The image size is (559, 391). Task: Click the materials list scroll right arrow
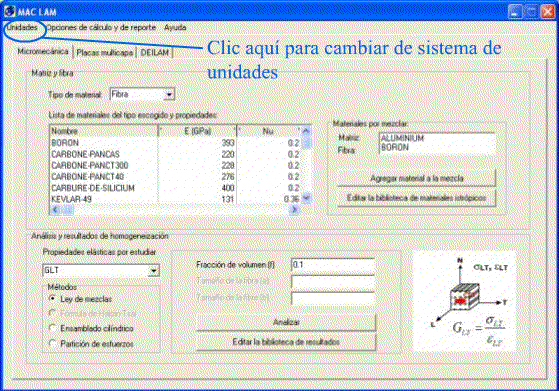294,210
